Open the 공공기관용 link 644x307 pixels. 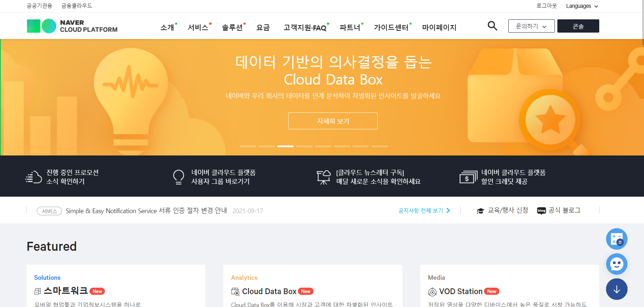(x=39, y=6)
